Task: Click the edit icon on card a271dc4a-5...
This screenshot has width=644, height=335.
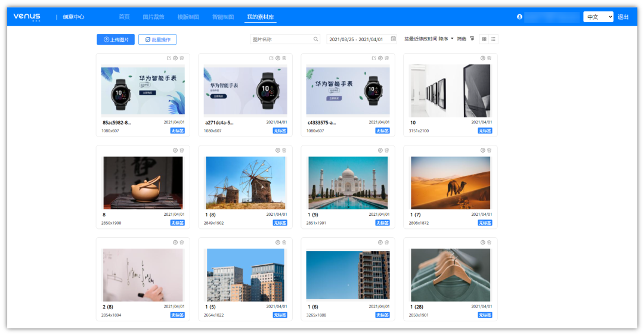Action: (x=271, y=58)
